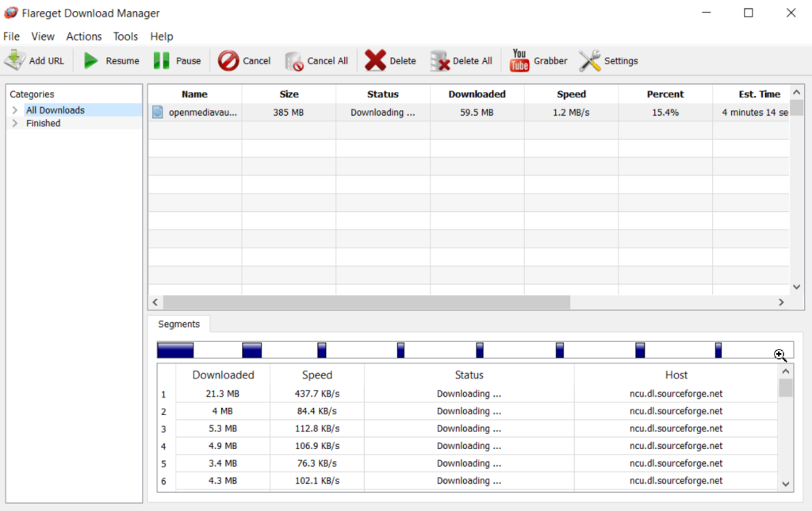Select the openmediavau... download row name
Screen dimensions: 812x511
(x=202, y=113)
